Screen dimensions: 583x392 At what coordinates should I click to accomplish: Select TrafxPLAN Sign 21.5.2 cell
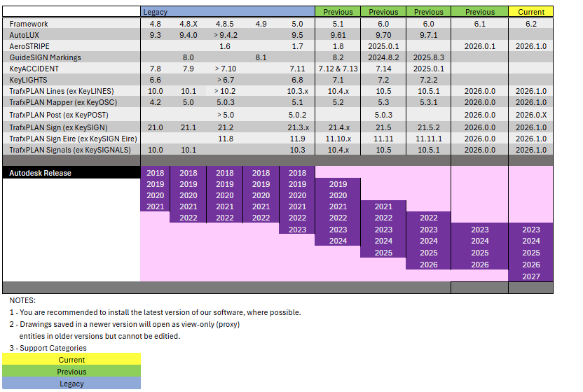(x=428, y=127)
